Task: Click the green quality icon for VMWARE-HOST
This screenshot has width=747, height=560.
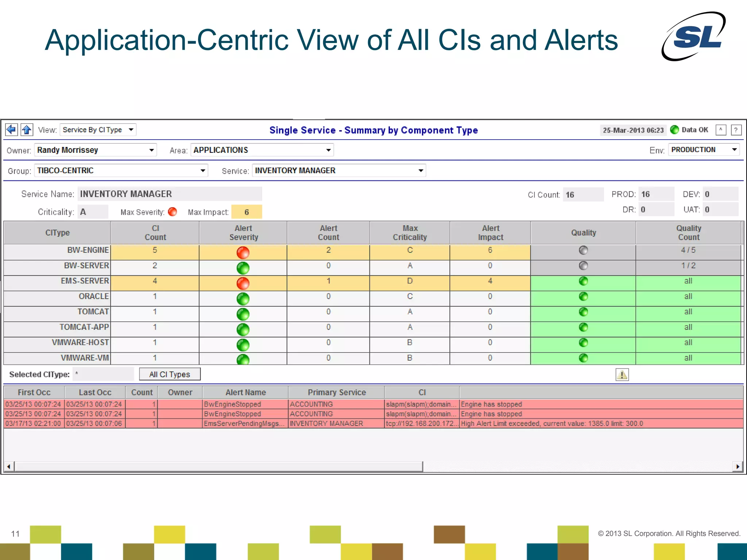Action: tap(583, 343)
